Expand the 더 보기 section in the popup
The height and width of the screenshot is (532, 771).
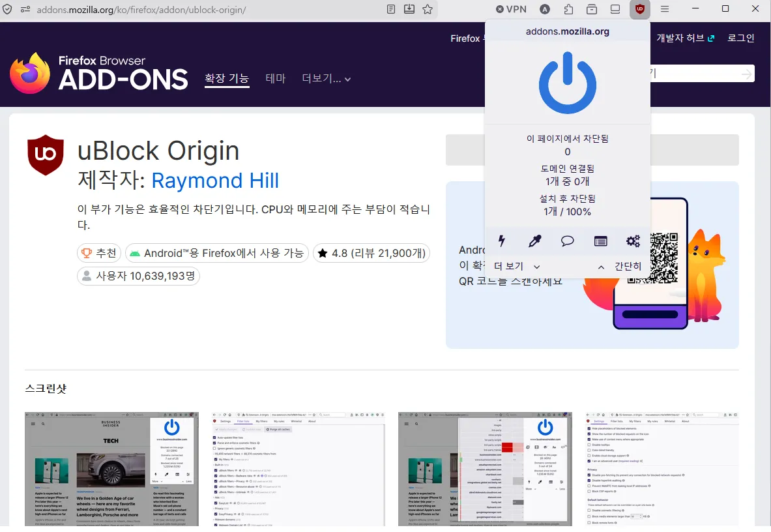tap(517, 266)
